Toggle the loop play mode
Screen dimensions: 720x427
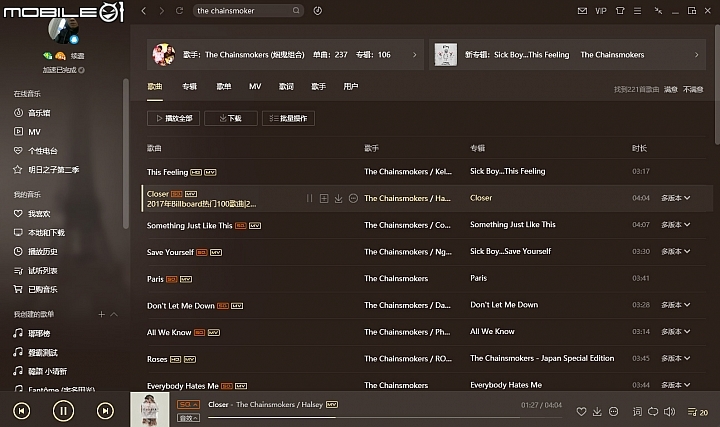[x=653, y=411]
